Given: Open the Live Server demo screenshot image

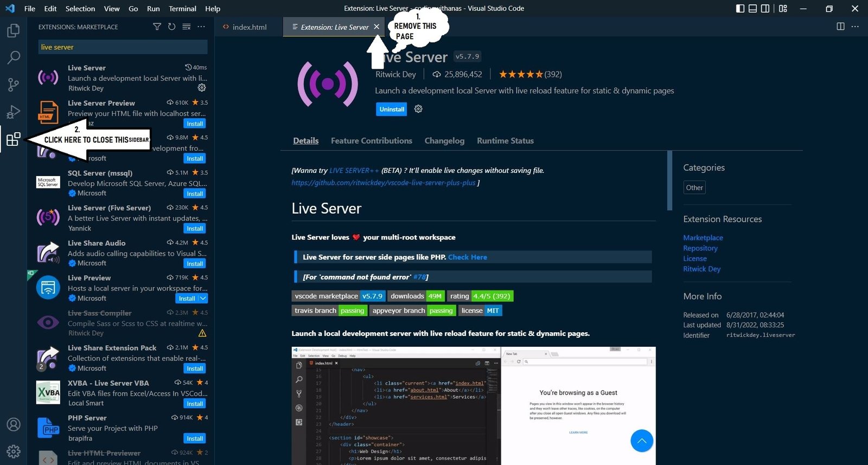Looking at the screenshot, I should click(474, 406).
